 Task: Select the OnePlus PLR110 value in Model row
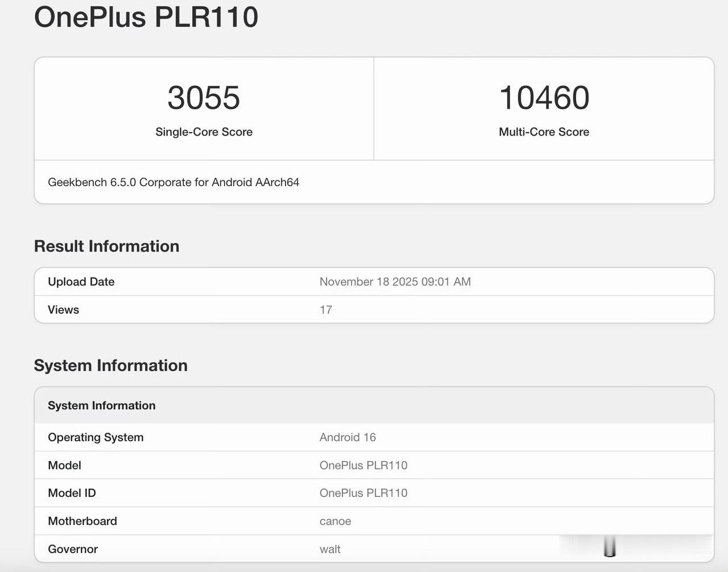pyautogui.click(x=363, y=465)
